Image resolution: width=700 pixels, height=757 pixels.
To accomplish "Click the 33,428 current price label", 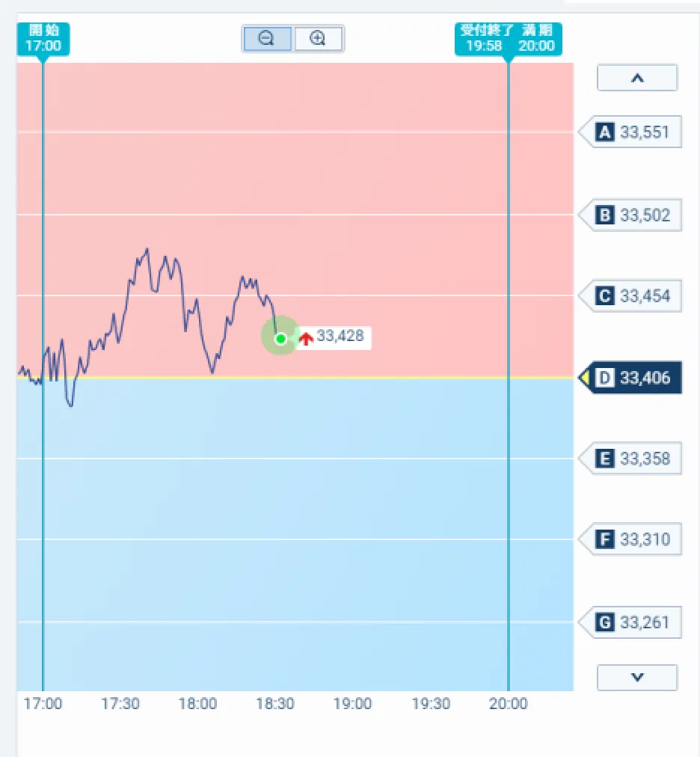I will (340, 337).
